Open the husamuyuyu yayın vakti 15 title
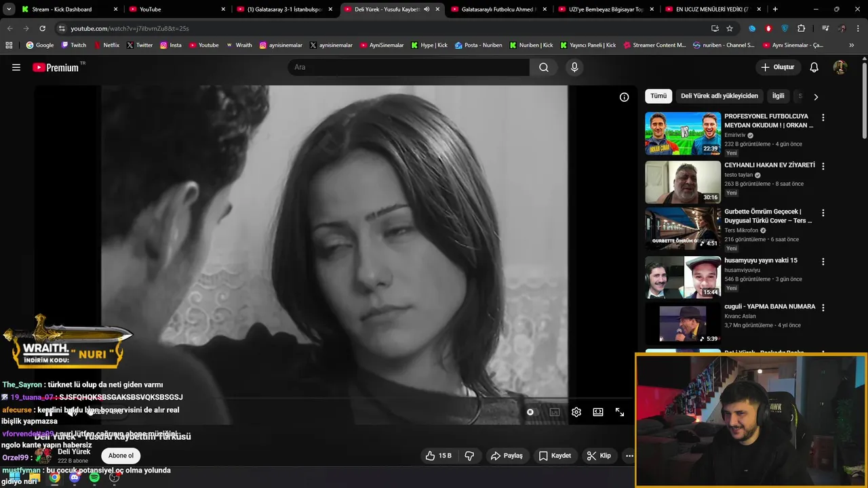The height and width of the screenshot is (488, 868). click(761, 260)
